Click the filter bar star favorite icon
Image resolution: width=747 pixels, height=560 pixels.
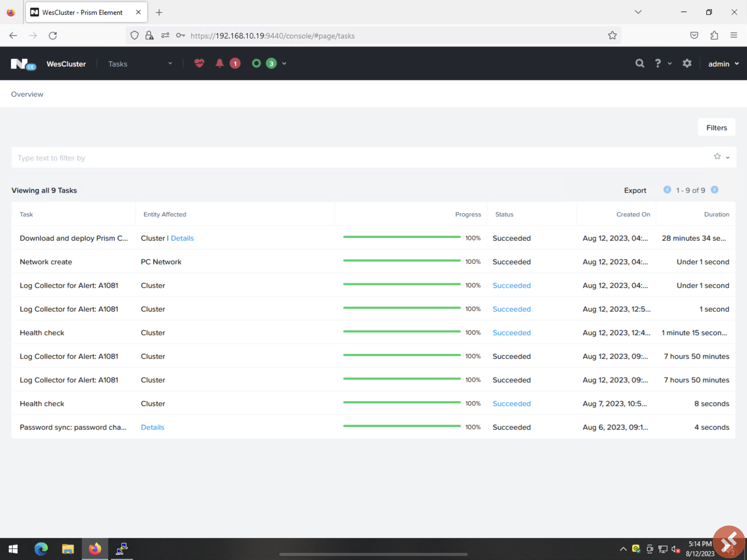(717, 156)
